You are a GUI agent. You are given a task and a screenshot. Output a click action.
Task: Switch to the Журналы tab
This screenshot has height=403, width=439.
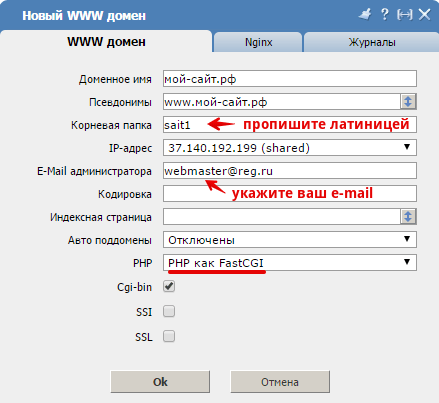(x=372, y=42)
